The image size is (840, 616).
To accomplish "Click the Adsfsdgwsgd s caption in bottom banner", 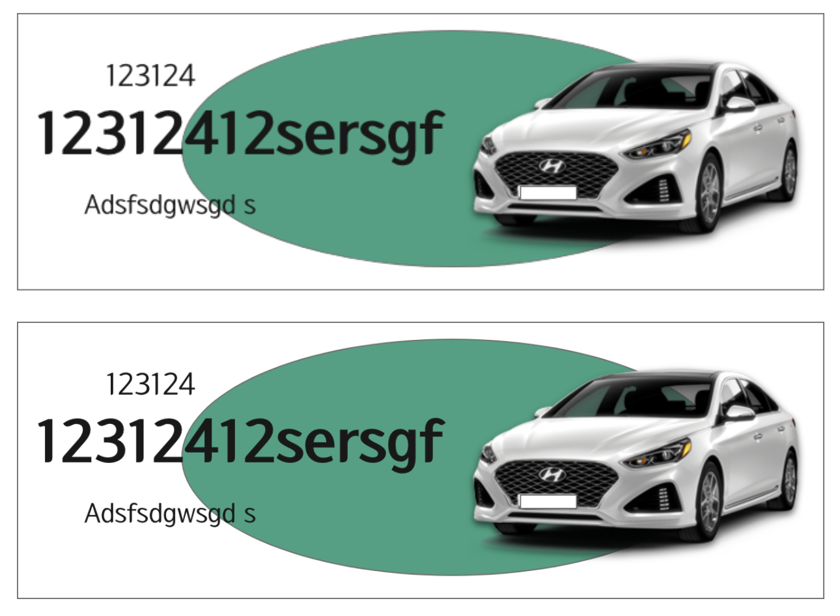I will (170, 514).
